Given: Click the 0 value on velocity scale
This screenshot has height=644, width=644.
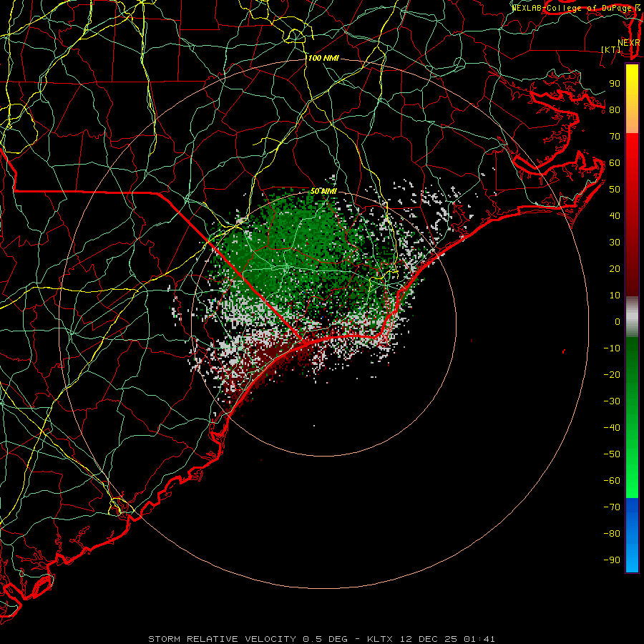Looking at the screenshot, I should coord(618,321).
